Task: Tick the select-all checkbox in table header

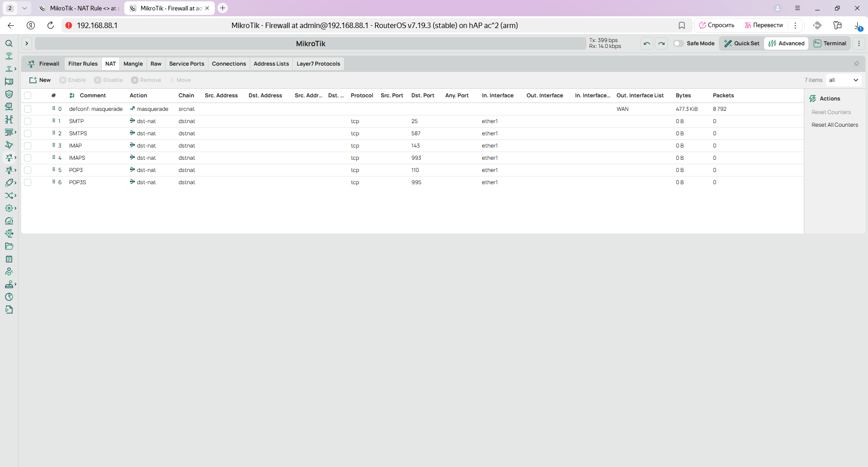Action: click(28, 95)
